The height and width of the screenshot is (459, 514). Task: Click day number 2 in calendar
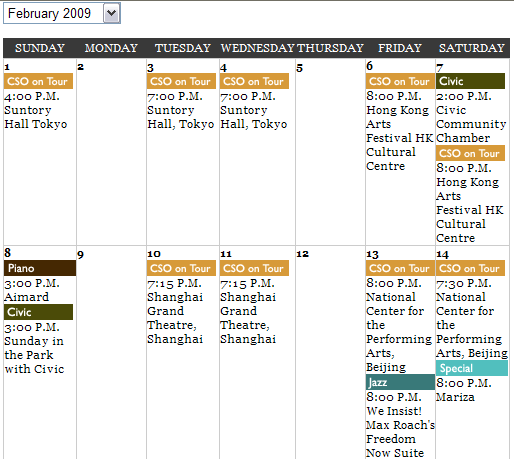80,67
